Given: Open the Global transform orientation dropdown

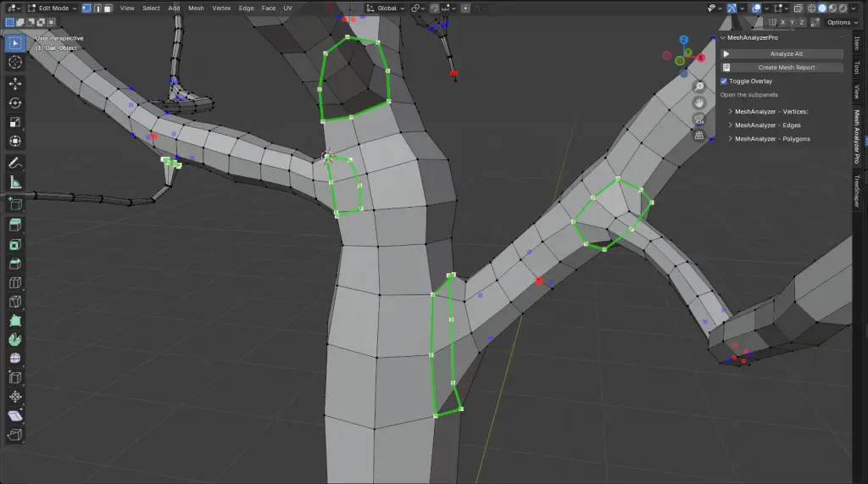Looking at the screenshot, I should (x=387, y=8).
